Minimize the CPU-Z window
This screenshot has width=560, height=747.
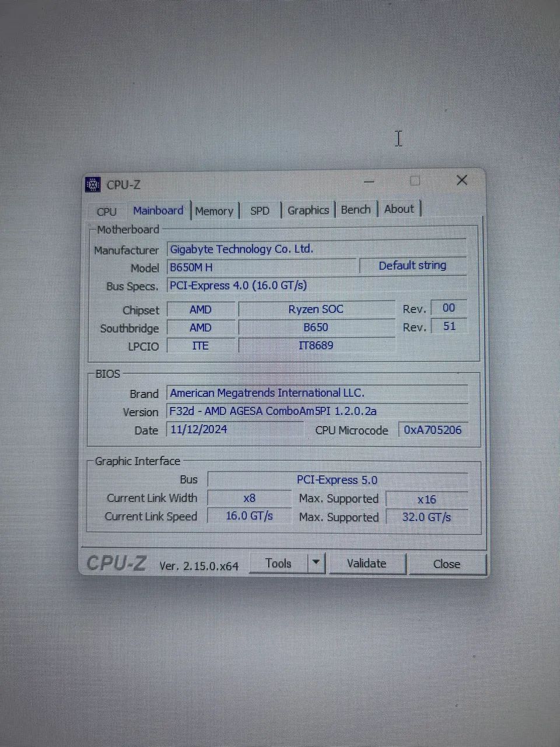[x=369, y=181]
